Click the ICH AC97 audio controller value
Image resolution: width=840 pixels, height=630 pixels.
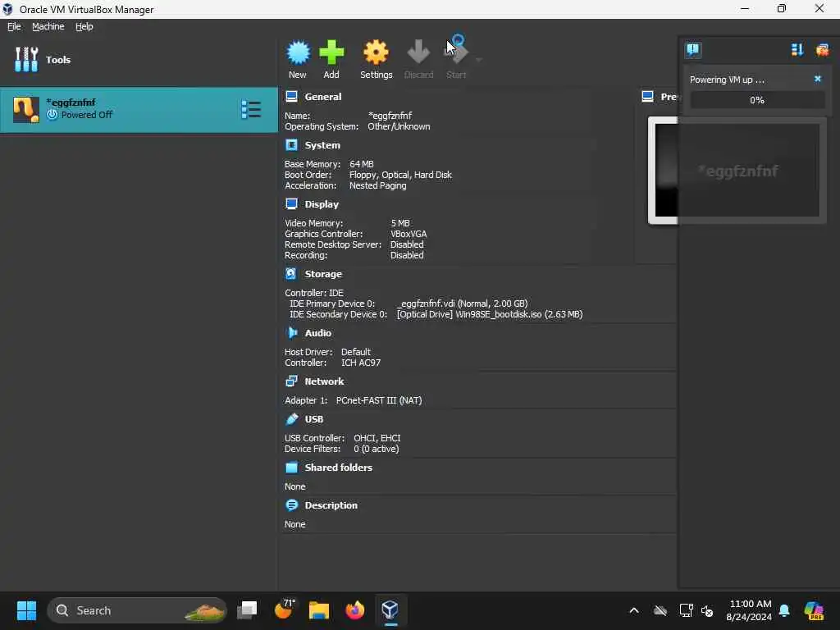coord(361,363)
